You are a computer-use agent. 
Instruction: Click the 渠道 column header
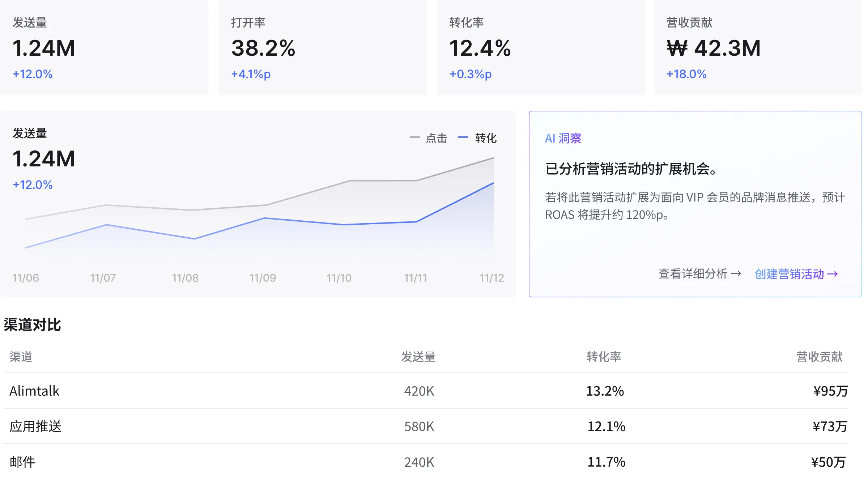tap(21, 357)
